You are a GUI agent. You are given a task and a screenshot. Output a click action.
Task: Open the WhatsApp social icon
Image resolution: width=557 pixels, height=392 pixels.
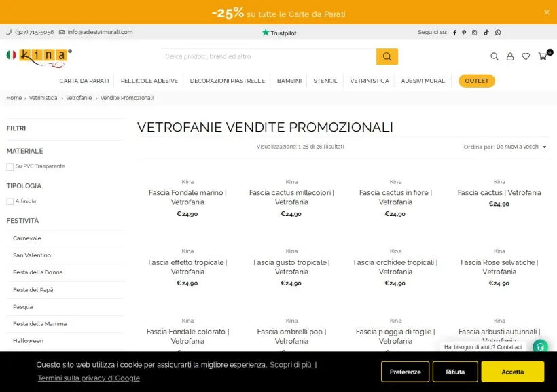pos(498,33)
